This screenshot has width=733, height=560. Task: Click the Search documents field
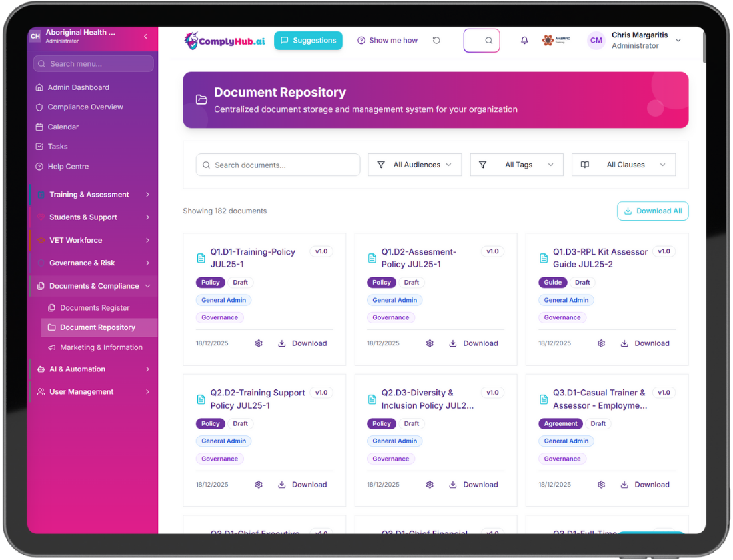tap(278, 165)
